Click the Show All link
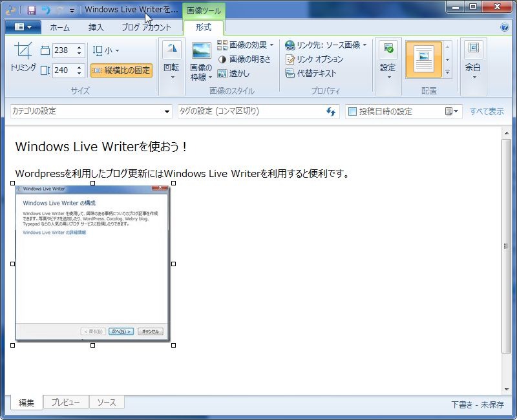The height and width of the screenshot is (420, 517). coord(487,111)
